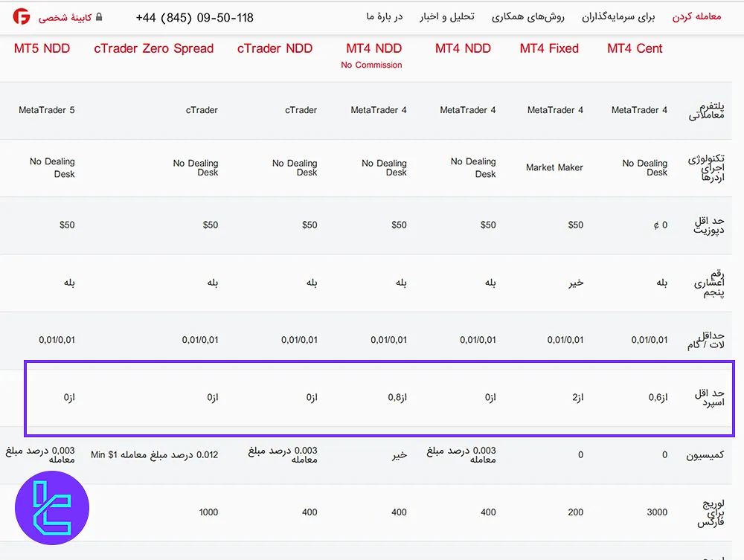Click the red G brand logo
Viewport: 744px width, 560px height.
[x=22, y=16]
